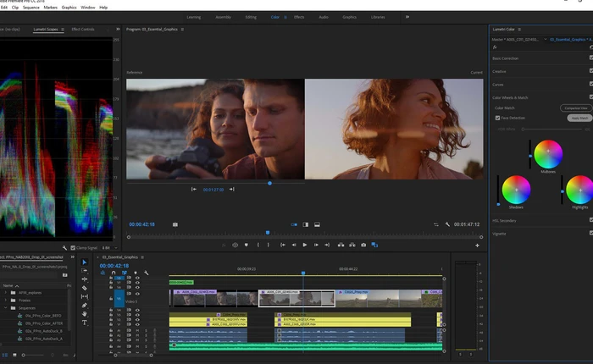
Task: Click Mark Out bracket icon
Action: point(269,245)
